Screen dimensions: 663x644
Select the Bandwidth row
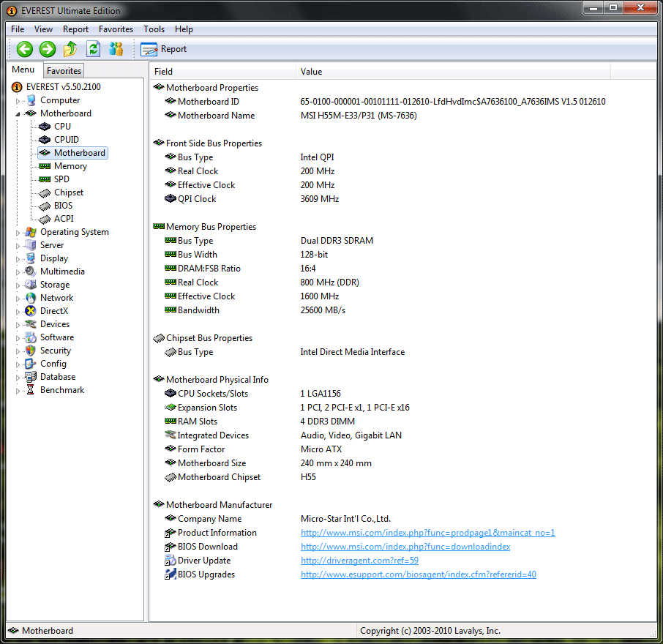coord(255,310)
